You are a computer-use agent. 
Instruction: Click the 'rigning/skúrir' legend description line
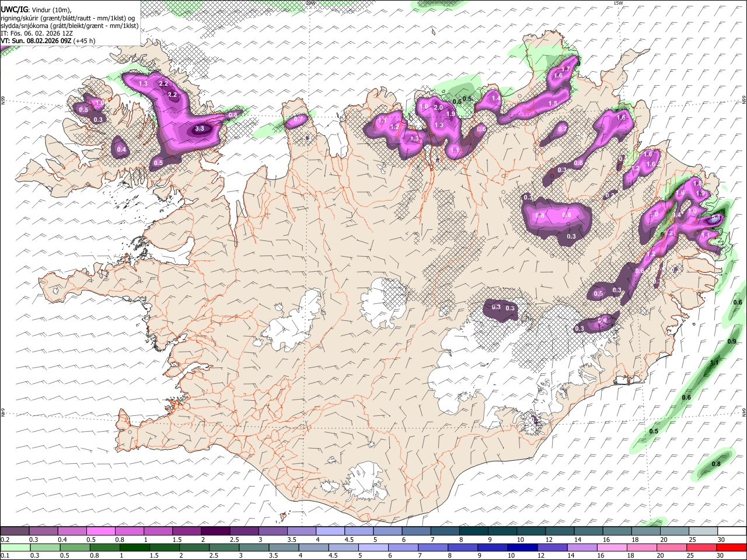tap(68, 17)
